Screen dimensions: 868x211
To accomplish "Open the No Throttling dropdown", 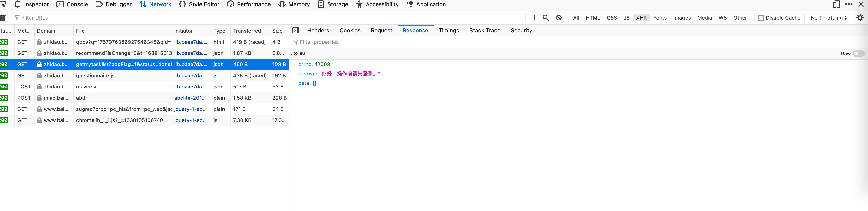I will [x=828, y=17].
